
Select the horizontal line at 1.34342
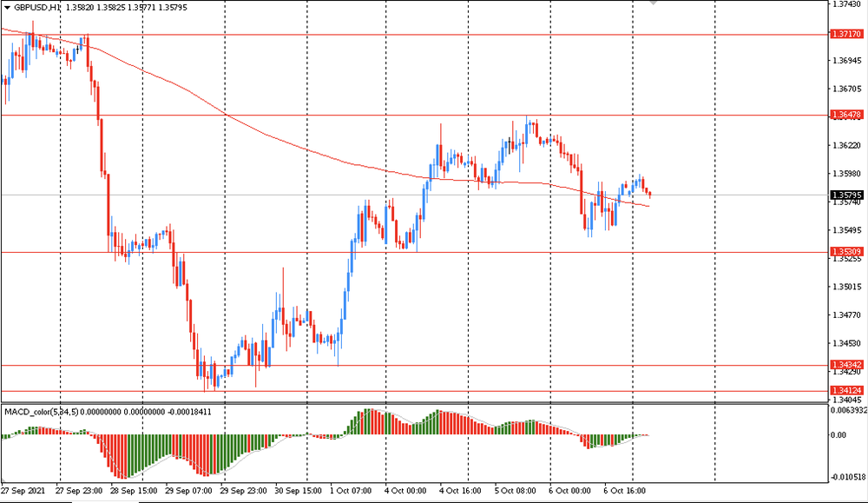(414, 365)
